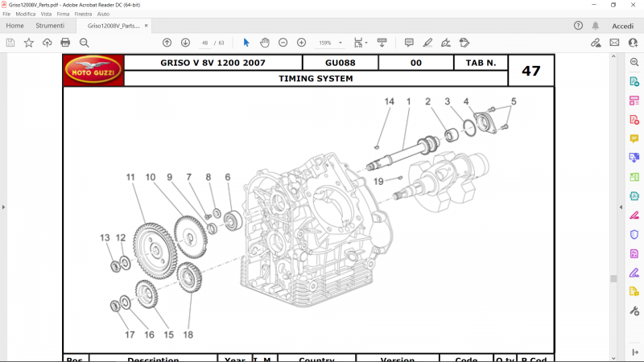Viewport: 644px width, 362px height.
Task: View notifications bell icon
Action: tap(596, 26)
